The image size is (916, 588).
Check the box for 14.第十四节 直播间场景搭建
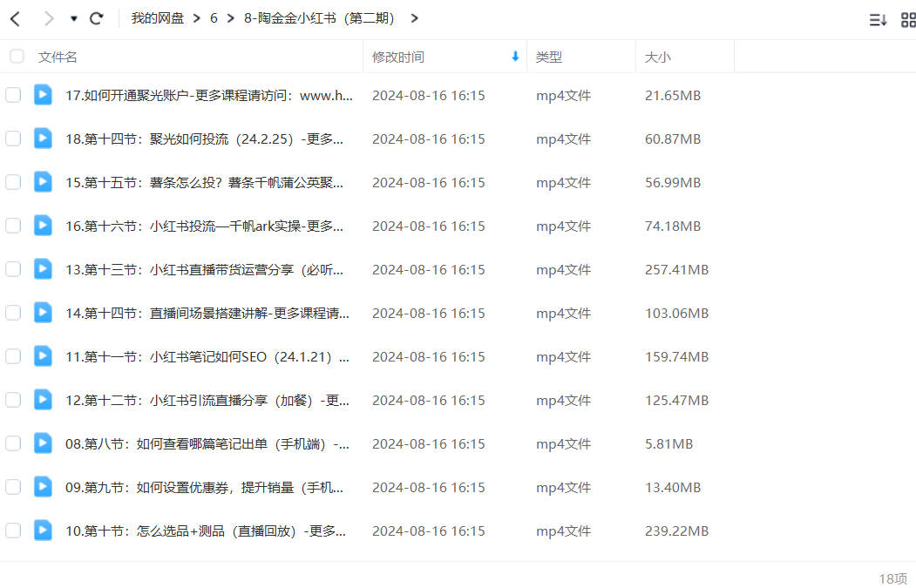13,313
